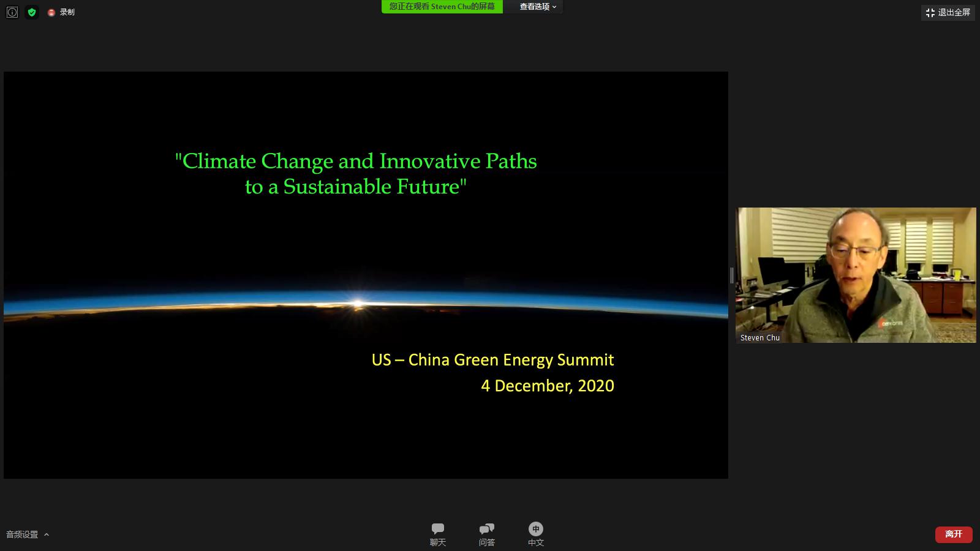Click the green encryption shield icon
980x551 pixels.
point(32,12)
